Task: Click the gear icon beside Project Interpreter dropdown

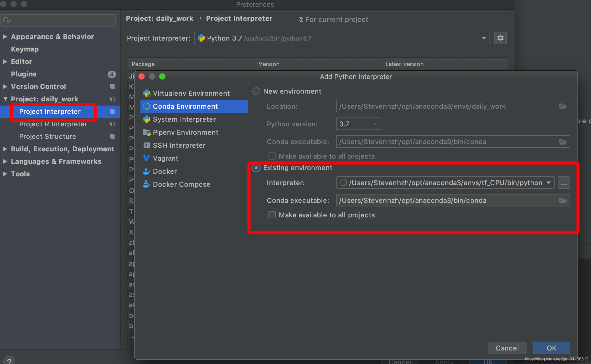Action: (500, 38)
